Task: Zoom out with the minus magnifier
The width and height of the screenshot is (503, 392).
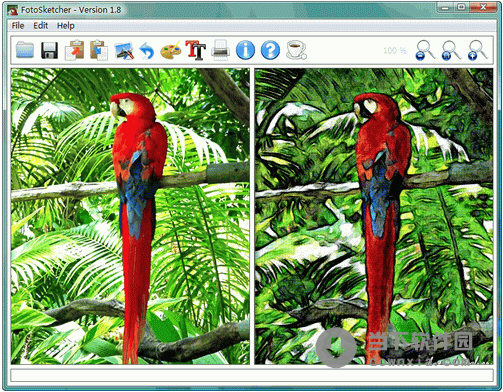Action: (x=425, y=50)
